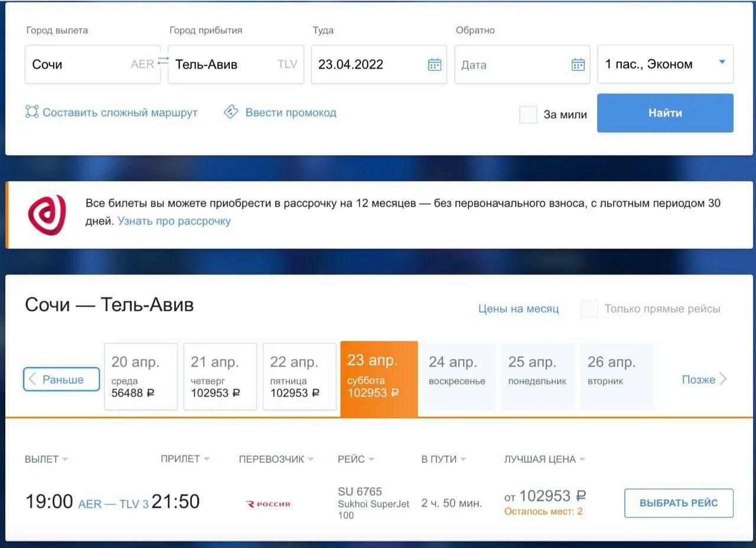756x548 pixels.
Task: Sort by ЛУЧШАЯ ЦЕНА column
Action: [545, 459]
